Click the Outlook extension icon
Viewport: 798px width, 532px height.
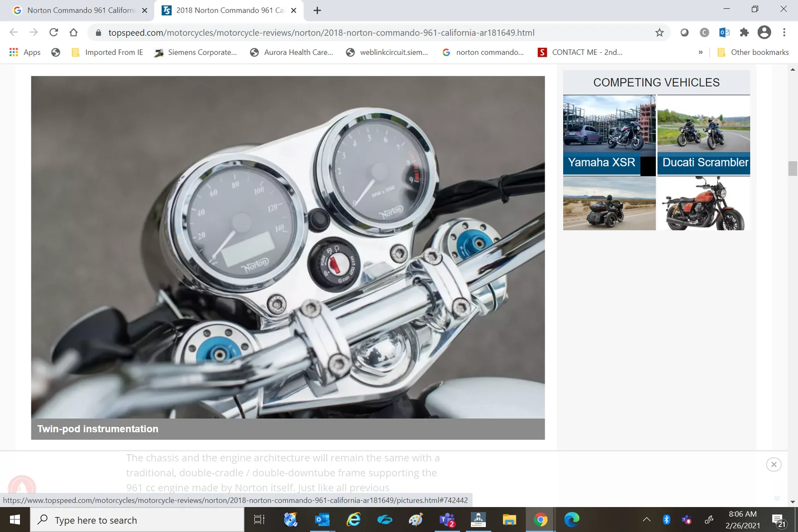coord(724,32)
